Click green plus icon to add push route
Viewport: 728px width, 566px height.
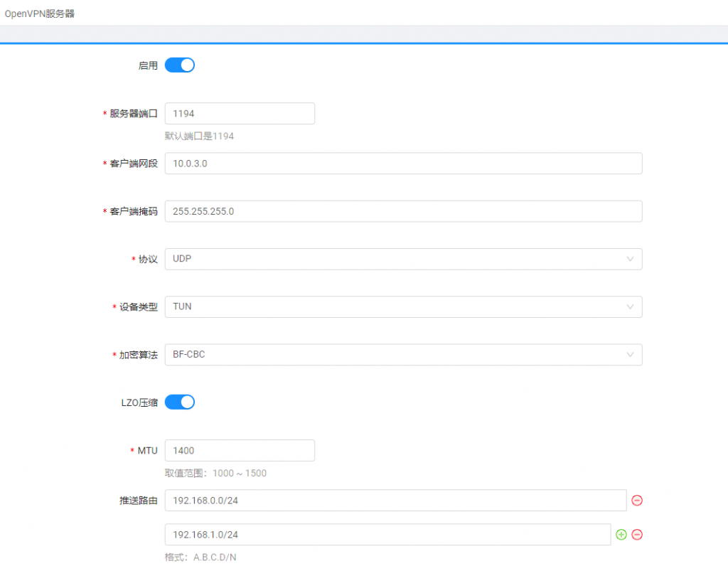coord(621,535)
